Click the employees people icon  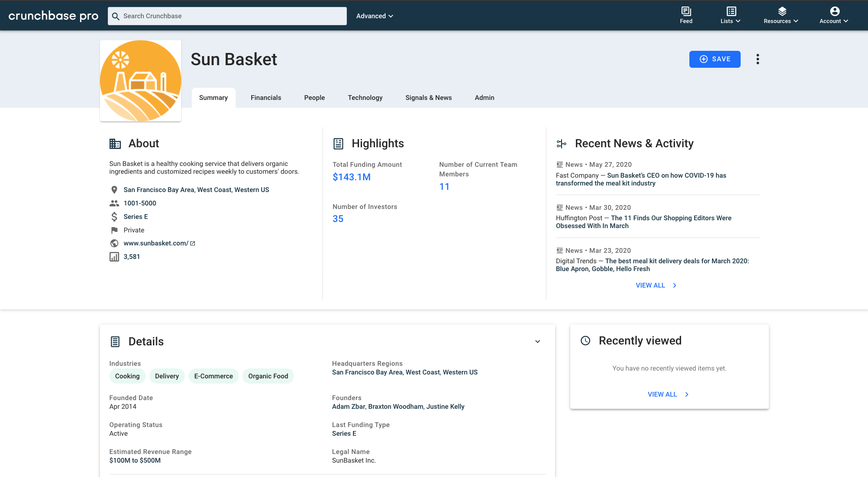click(x=114, y=203)
